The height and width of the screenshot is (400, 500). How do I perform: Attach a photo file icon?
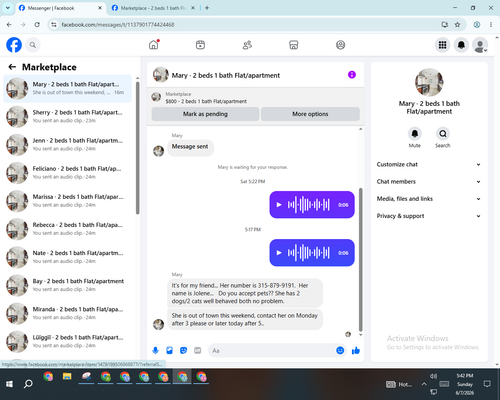169,350
